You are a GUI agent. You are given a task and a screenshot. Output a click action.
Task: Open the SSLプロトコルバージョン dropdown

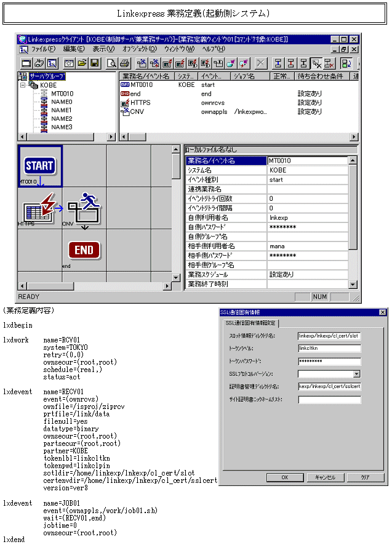[357, 374]
